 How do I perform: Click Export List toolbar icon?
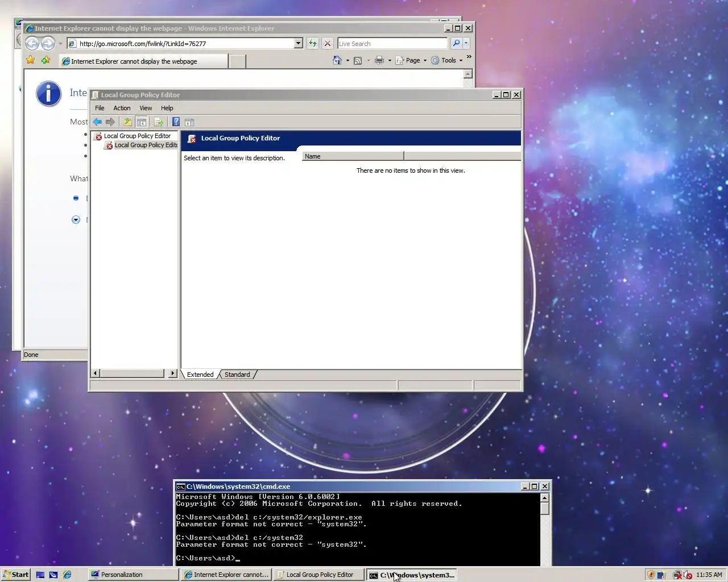159,122
